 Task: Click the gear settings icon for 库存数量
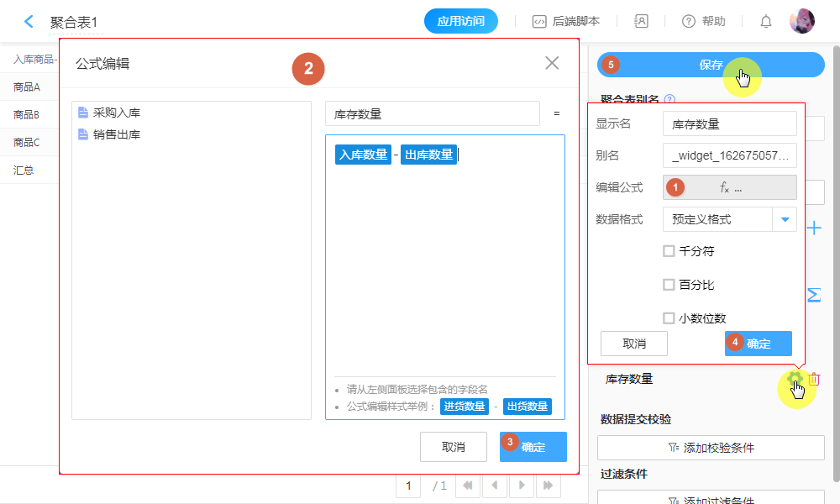[x=793, y=380]
